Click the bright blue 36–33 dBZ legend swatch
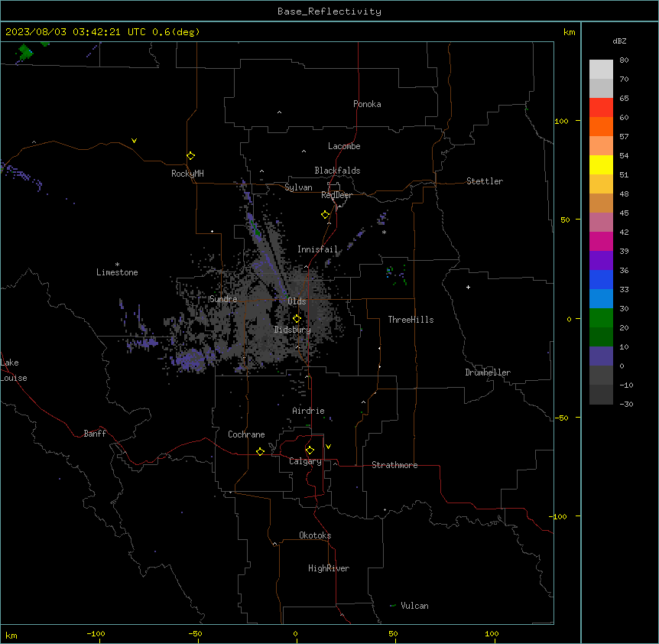Image resolution: width=659 pixels, height=644 pixels. point(601,279)
